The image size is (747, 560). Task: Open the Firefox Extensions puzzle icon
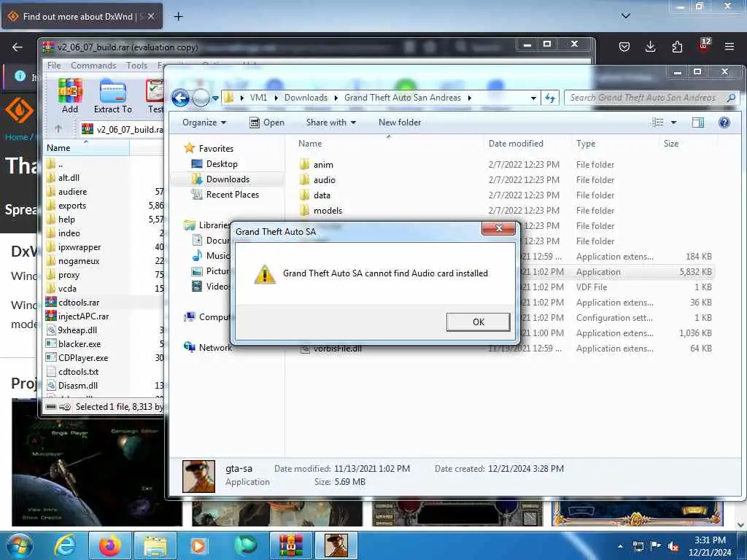pos(677,47)
